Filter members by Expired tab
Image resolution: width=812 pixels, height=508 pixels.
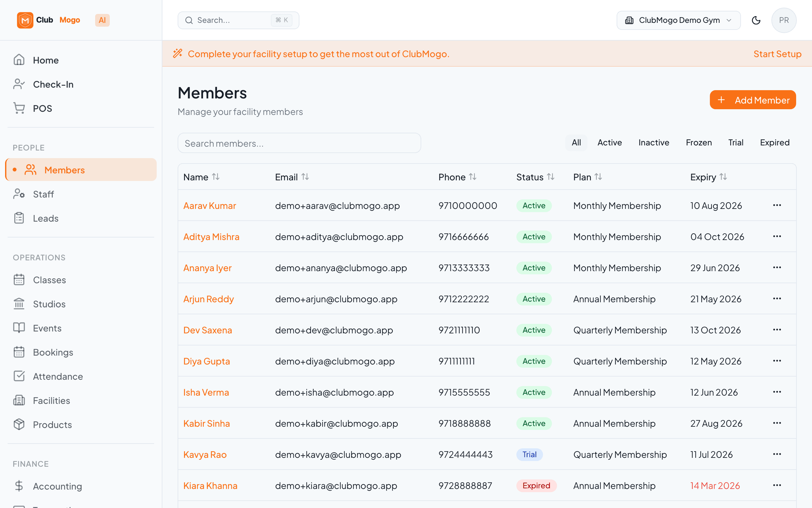(x=775, y=143)
